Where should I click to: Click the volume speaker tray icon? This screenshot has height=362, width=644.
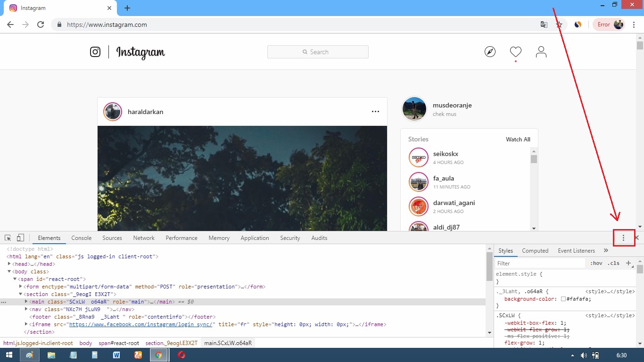point(584,355)
